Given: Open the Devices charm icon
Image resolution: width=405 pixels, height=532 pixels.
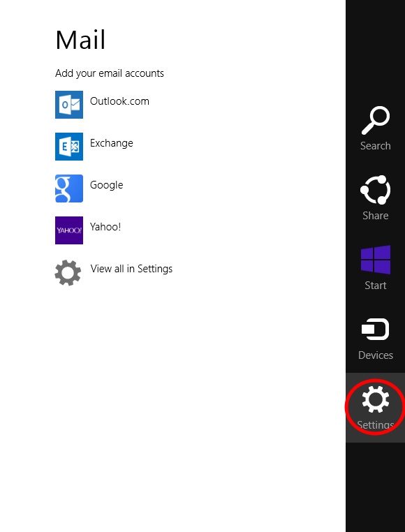Looking at the screenshot, I should click(x=376, y=329).
